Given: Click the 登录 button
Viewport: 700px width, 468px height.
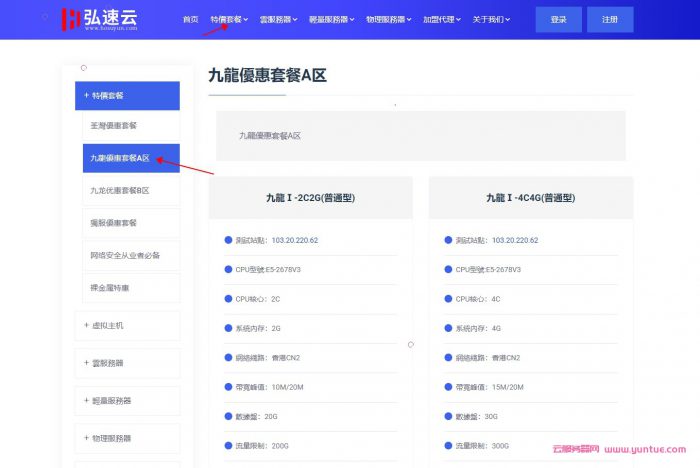Looking at the screenshot, I should click(558, 20).
